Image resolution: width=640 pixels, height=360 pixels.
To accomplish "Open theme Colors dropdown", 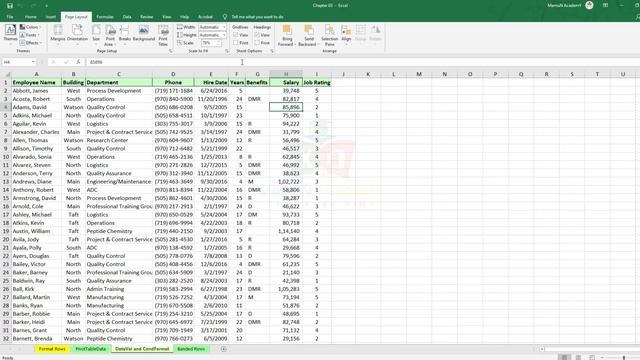I will click(x=31, y=27).
